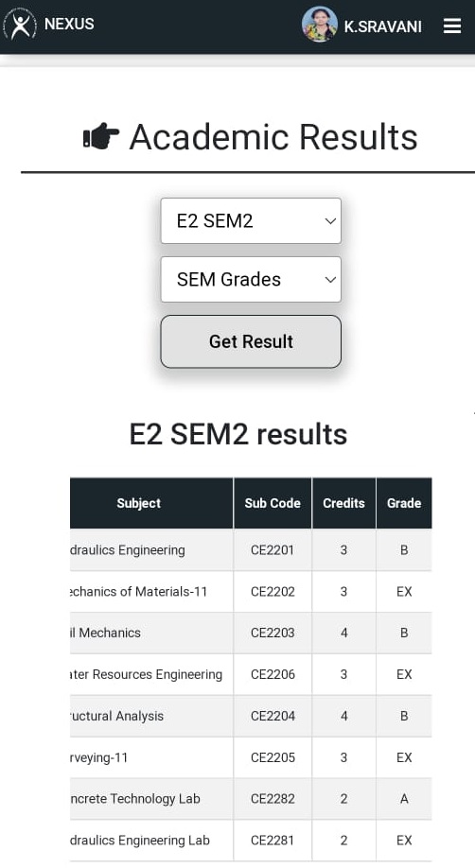
Task: Click the K.SRAVANI username
Action: [383, 26]
